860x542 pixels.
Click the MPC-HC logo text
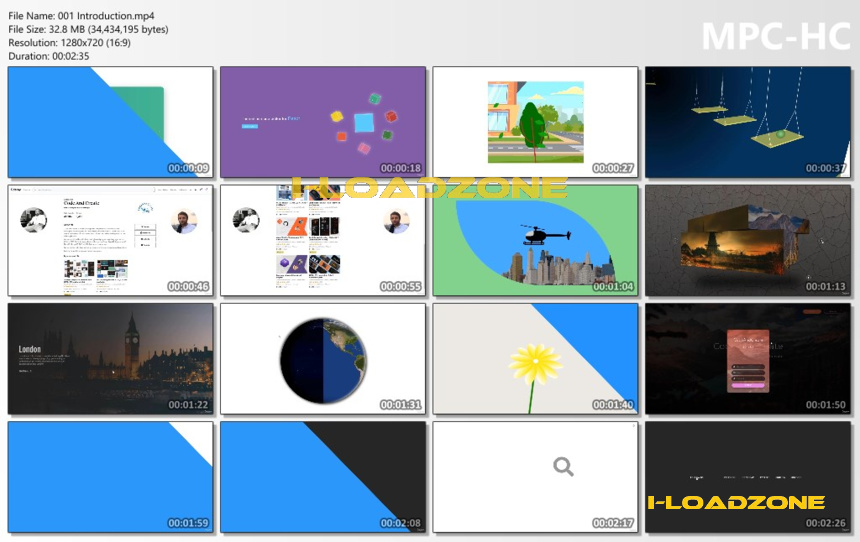pos(776,36)
